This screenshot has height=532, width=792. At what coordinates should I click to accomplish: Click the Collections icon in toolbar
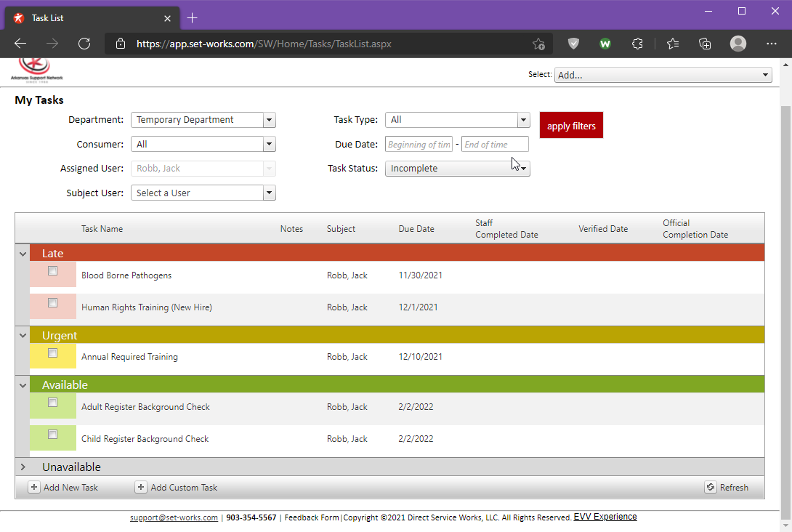[705, 44]
